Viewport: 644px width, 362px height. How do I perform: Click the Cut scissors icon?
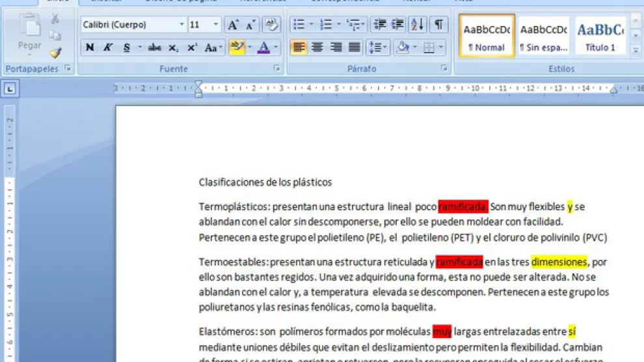55,19
